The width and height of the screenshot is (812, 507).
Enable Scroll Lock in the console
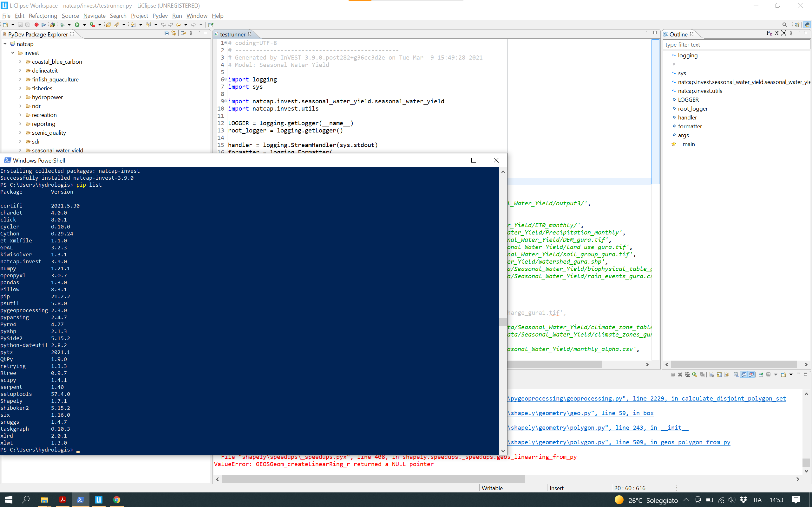pyautogui.click(x=719, y=375)
